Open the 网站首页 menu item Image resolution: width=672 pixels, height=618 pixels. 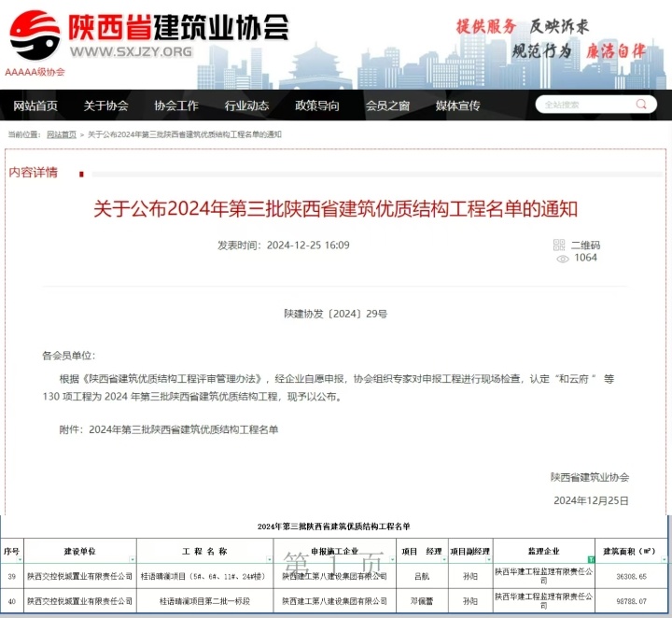(x=35, y=106)
